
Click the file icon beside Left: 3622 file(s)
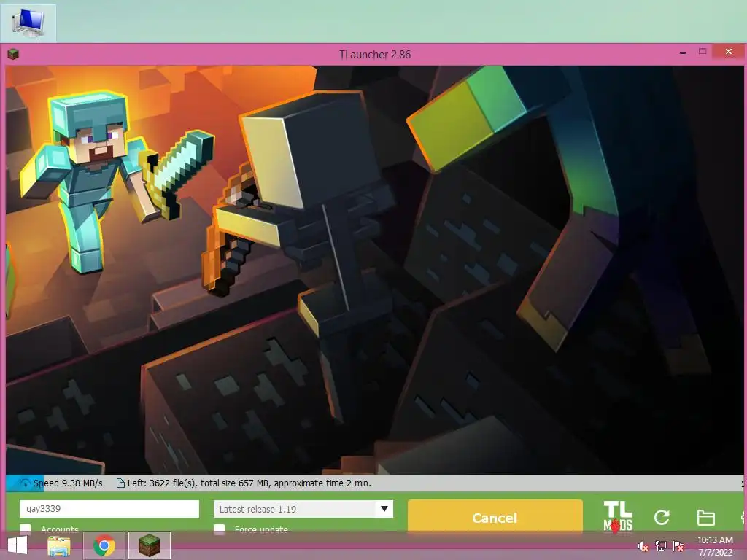[120, 483]
